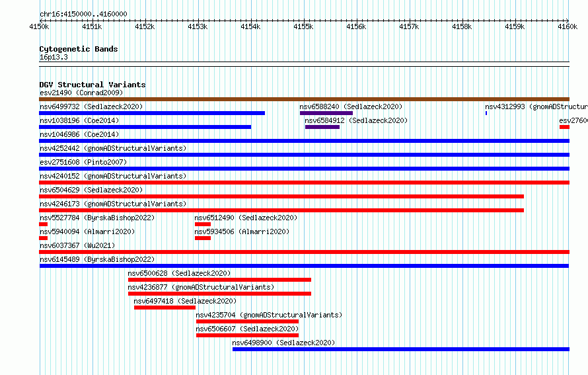Click the short red bar under nsv5934506
The width and height of the screenshot is (588, 375).
tap(203, 238)
